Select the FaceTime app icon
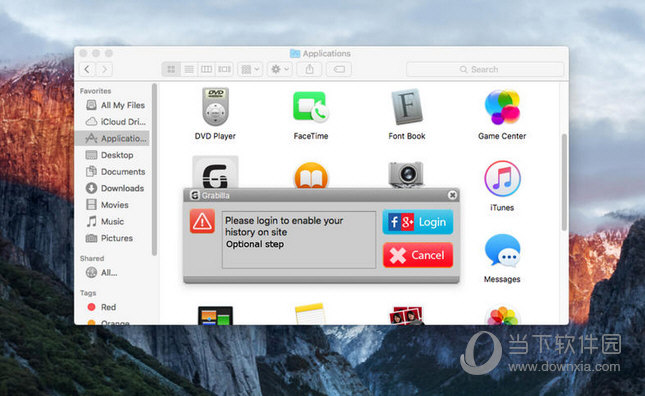Viewport: 645px width, 396px height. click(311, 107)
